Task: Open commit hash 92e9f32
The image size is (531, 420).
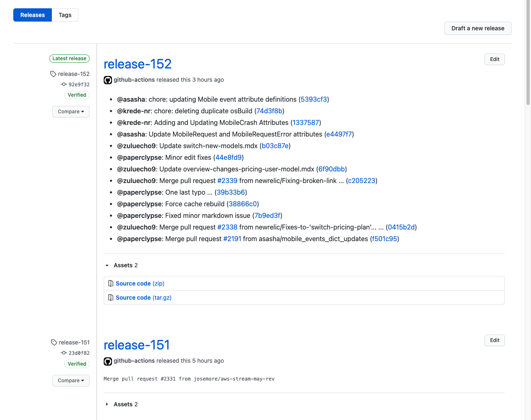Action: click(79, 84)
